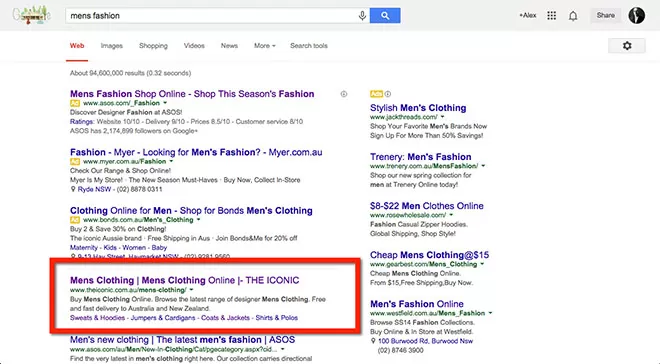This screenshot has width=660, height=364.
Task: Open search settings gear
Action: coord(627,45)
